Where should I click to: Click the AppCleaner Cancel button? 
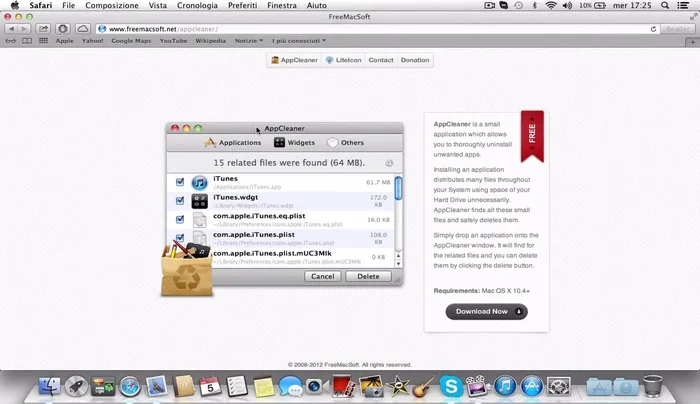point(323,276)
